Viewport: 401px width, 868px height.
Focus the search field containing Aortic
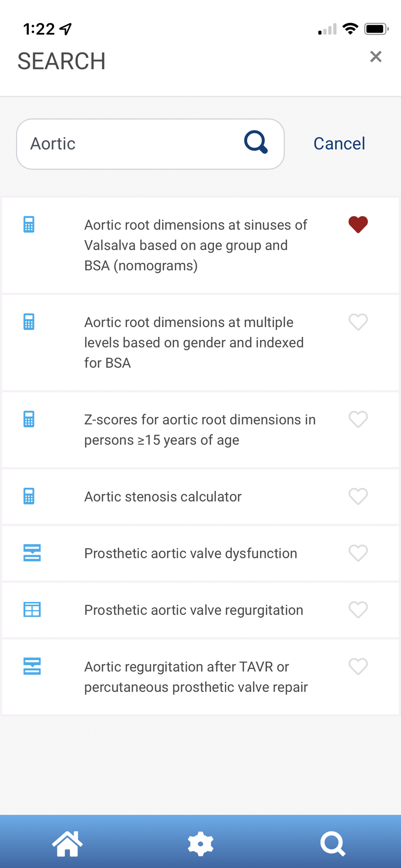pyautogui.click(x=150, y=144)
